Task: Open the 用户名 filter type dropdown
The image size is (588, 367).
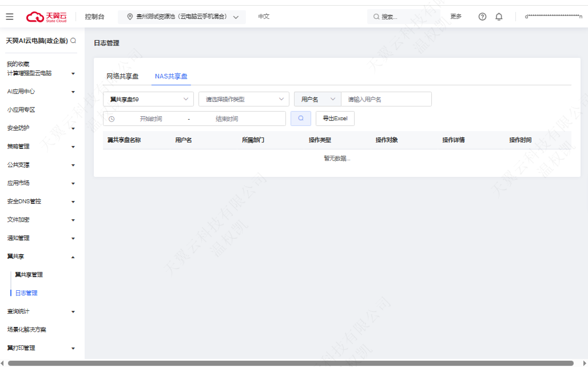Action: pos(317,99)
